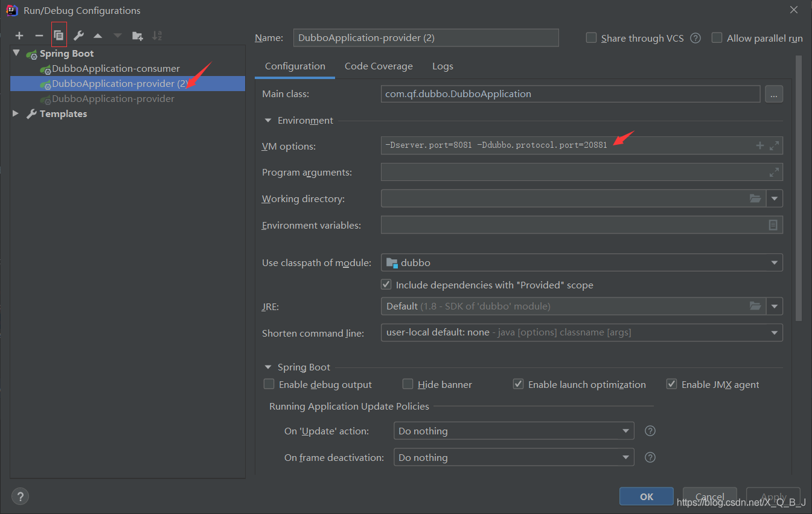Toggle Share through VCS checkbox
The height and width of the screenshot is (514, 812).
click(592, 37)
